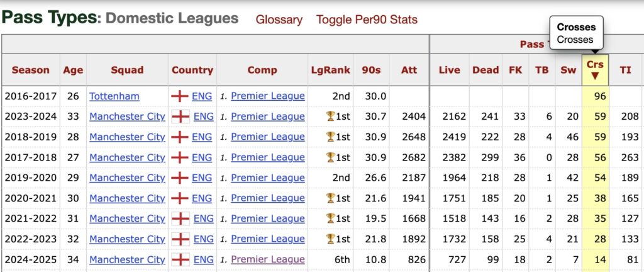Open Premier League link in the 2024-2025 row
The height and width of the screenshot is (272, 644).
[x=267, y=259]
